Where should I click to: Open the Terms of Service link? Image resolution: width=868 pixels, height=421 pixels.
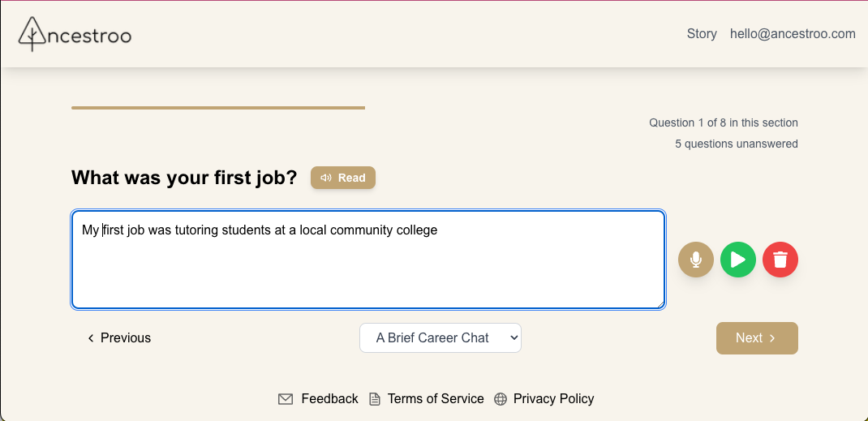[436, 399]
